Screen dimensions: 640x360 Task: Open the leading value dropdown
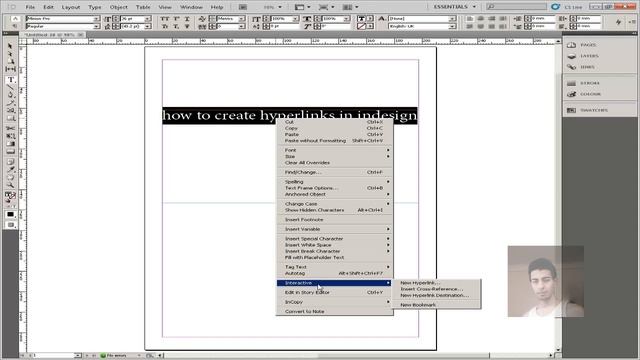coord(147,26)
